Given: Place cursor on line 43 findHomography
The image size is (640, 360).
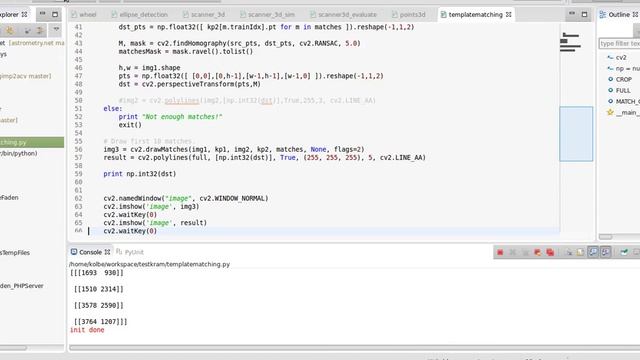Looking at the screenshot, I should coord(239,43).
